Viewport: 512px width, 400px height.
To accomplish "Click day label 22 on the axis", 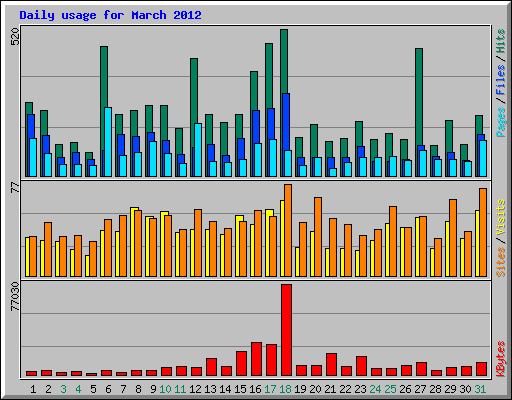I will click(x=345, y=389).
